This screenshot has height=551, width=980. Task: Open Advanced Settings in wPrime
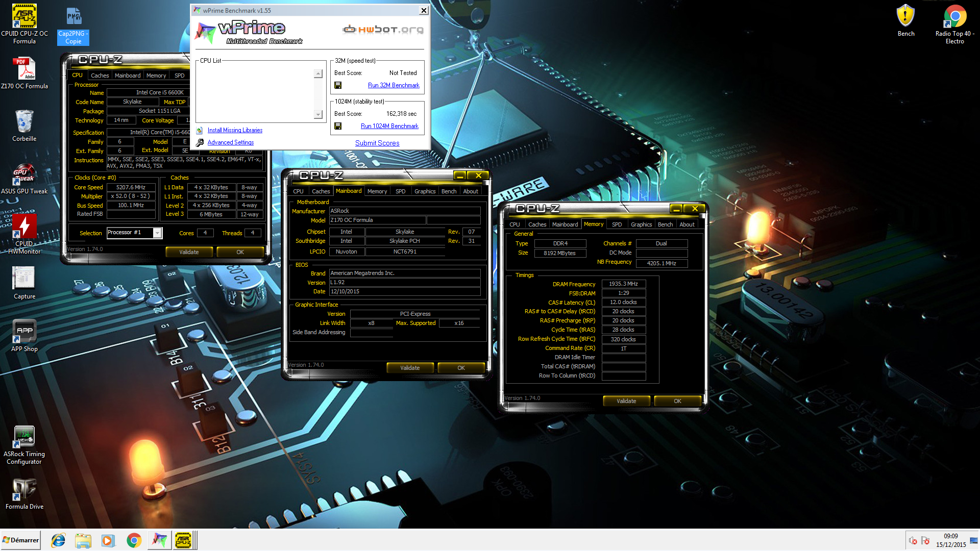(x=231, y=142)
